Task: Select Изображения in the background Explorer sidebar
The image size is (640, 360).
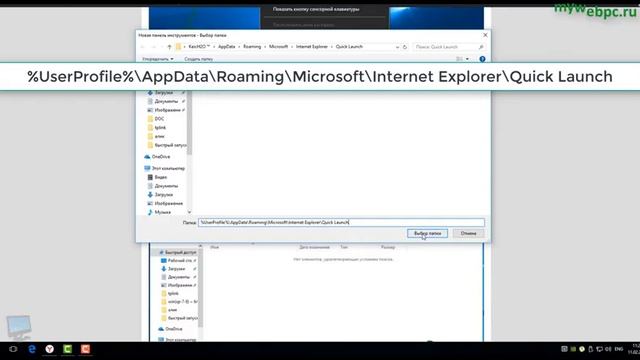Action: [x=180, y=285]
